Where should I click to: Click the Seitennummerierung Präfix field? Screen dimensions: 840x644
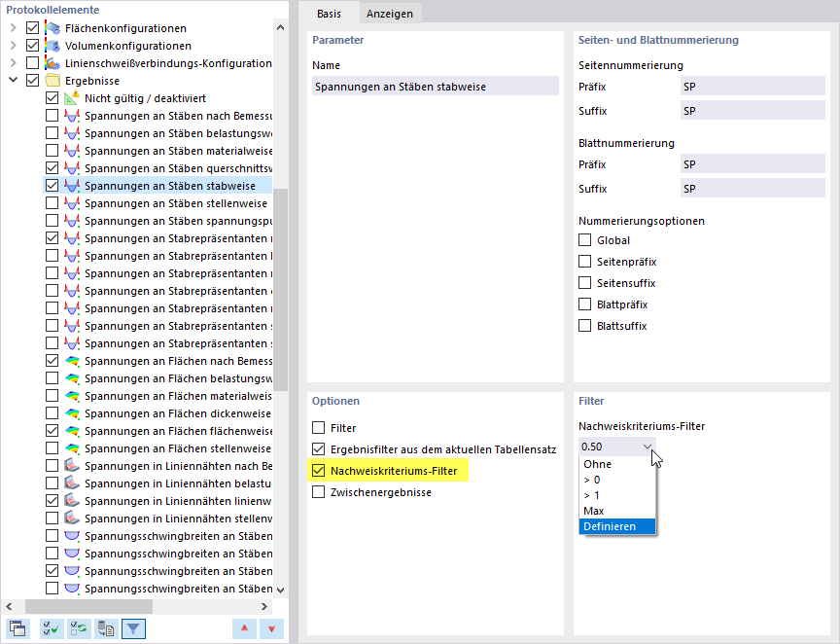coord(752,87)
